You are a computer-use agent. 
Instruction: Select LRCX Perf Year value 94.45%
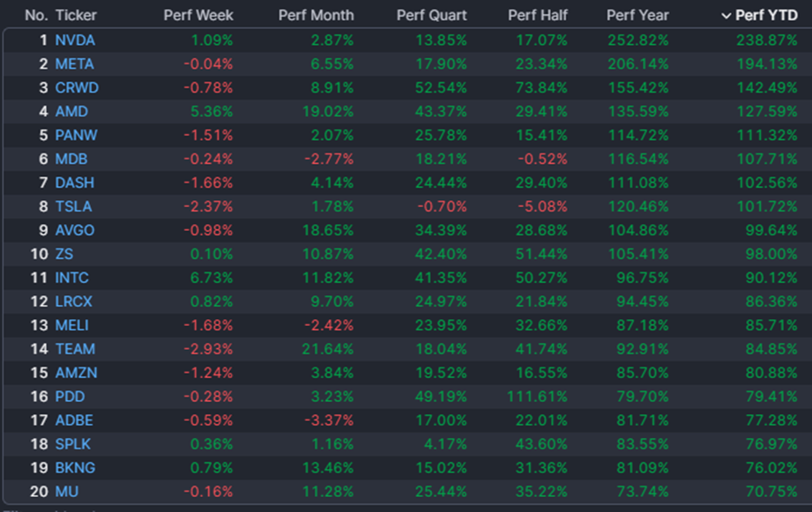click(x=643, y=301)
